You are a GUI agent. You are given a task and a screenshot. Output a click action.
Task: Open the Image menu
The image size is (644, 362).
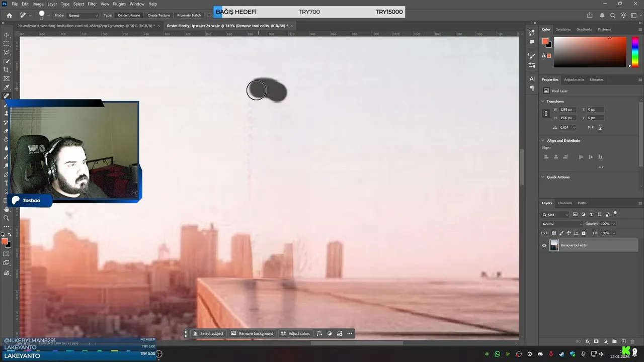coord(38,4)
